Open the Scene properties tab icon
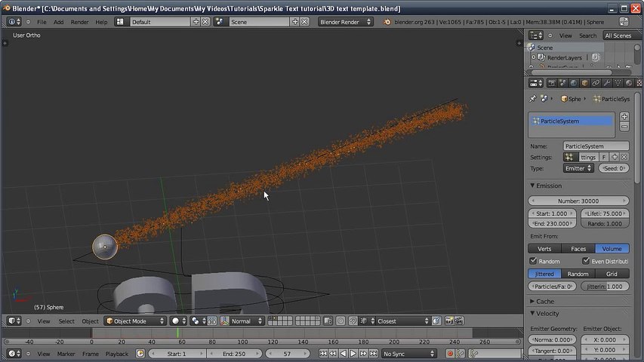 coord(562,83)
